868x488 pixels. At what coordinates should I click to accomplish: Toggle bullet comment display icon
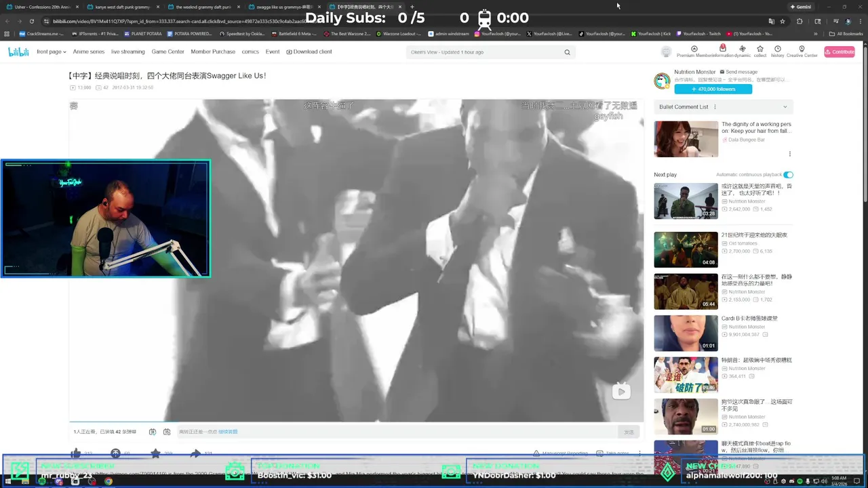pyautogui.click(x=153, y=432)
